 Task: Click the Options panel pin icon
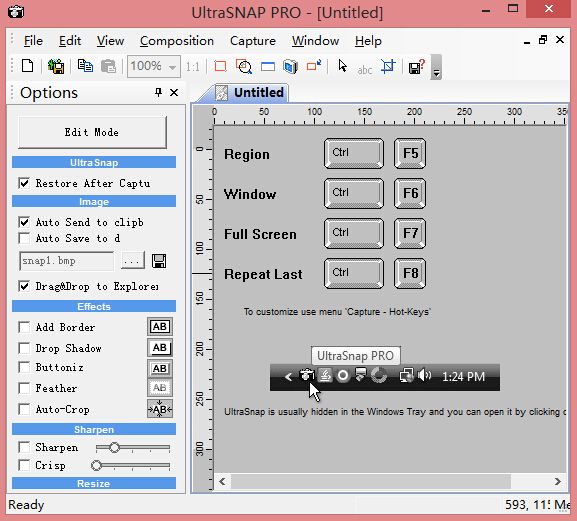(x=158, y=92)
